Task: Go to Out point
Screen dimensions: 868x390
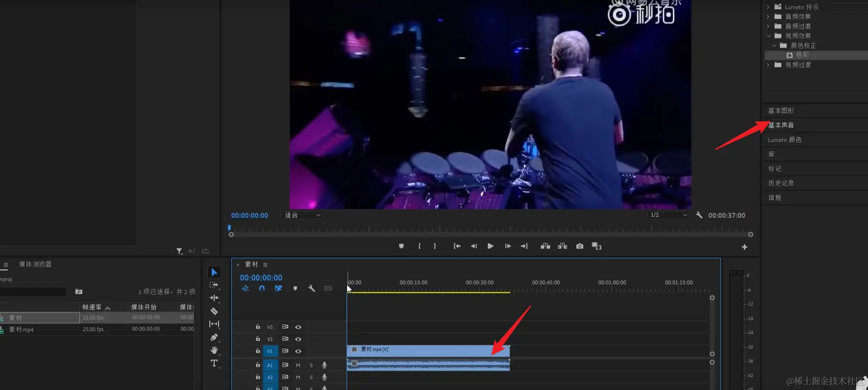Action: (524, 246)
